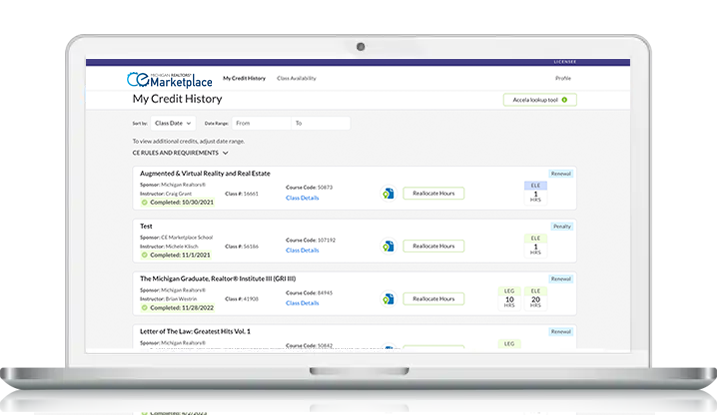Click the Penalty tag on Test course
The width and height of the screenshot is (720, 415).
[x=561, y=226]
